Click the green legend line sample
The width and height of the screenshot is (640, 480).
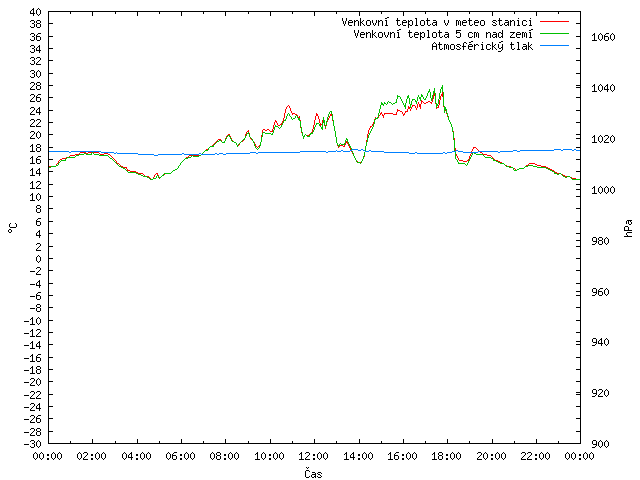(554, 33)
